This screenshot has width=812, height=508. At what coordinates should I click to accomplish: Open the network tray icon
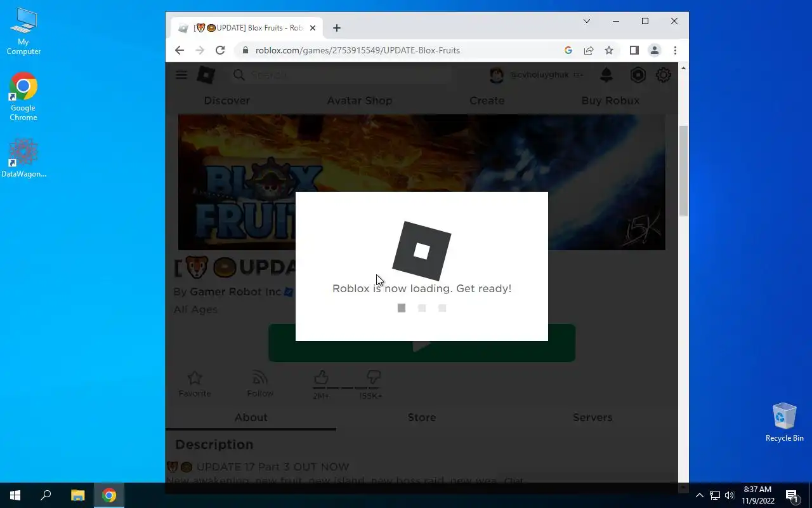coord(715,495)
